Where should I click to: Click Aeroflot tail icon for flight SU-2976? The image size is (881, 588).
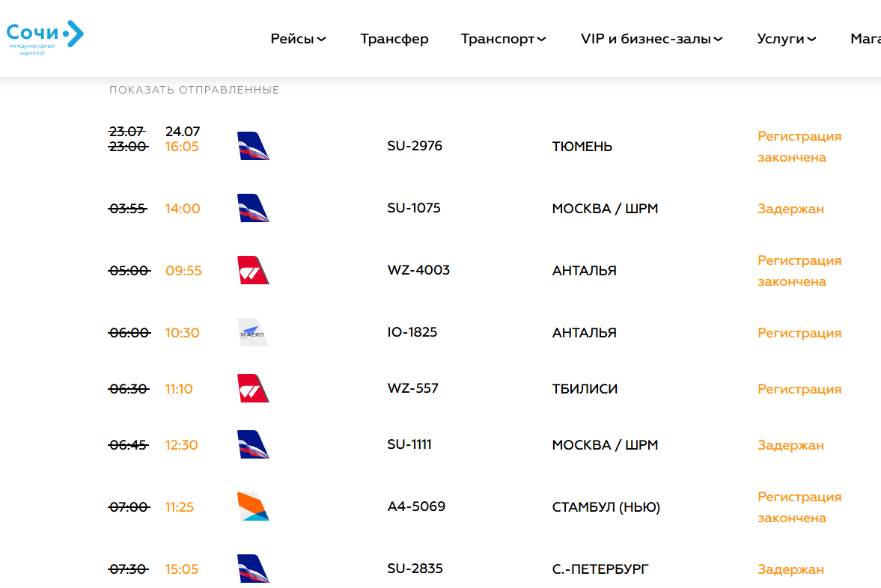click(x=253, y=146)
